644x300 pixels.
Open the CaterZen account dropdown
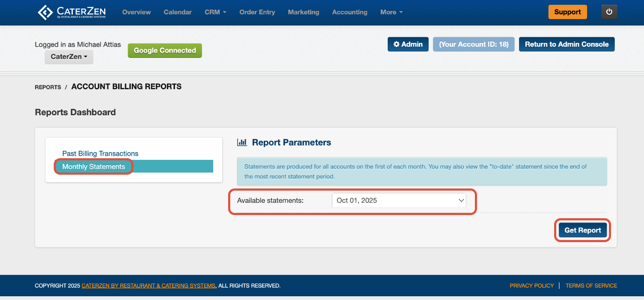point(69,56)
